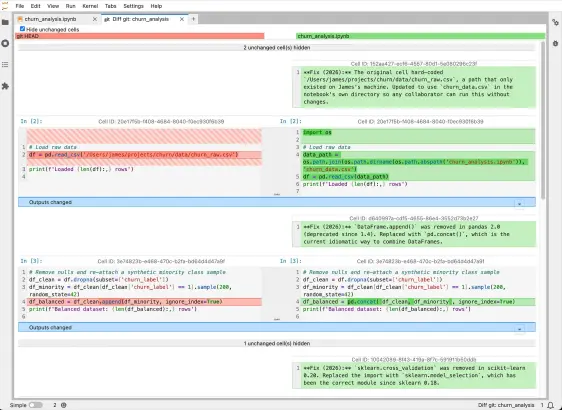Viewport: 562px width, 410px height.
Task: Open the Kernel menu
Action: pyautogui.click(x=90, y=6)
